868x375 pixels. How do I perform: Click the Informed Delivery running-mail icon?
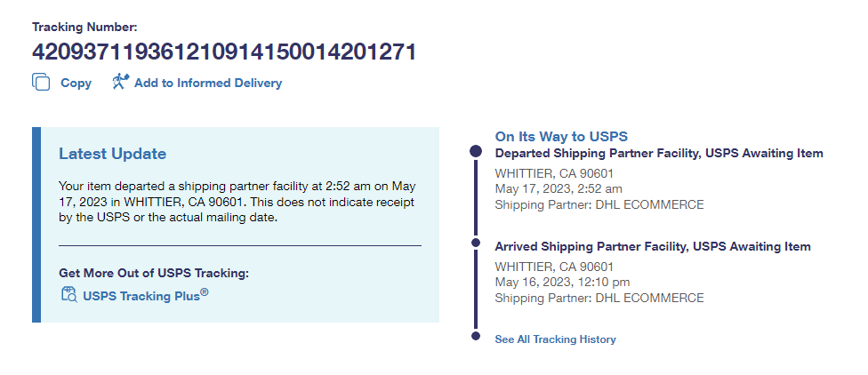click(121, 83)
